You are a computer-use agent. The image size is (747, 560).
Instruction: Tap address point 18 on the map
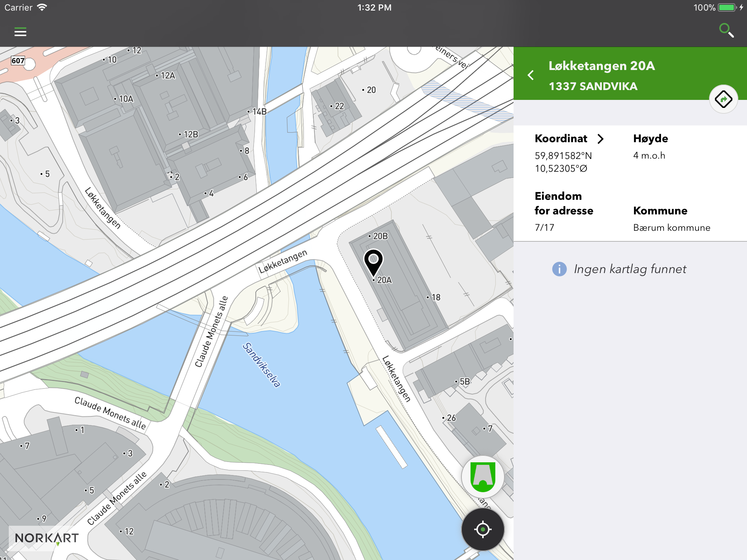(x=434, y=297)
